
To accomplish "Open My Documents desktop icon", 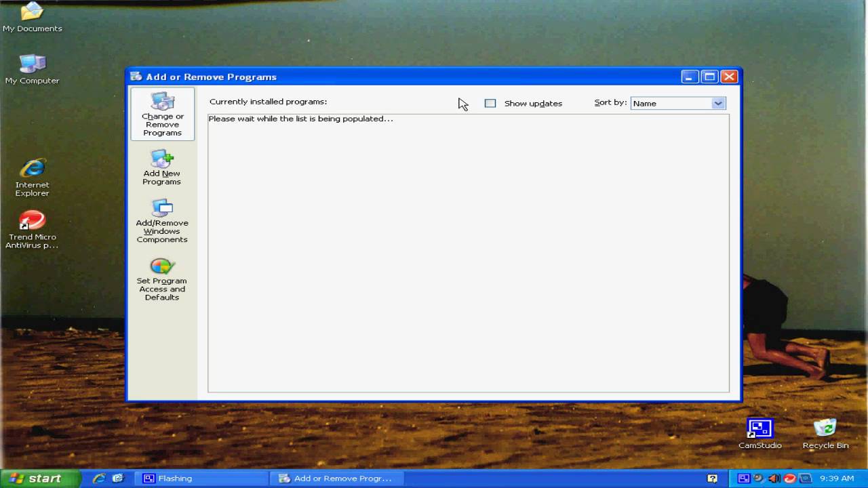I will [x=32, y=18].
